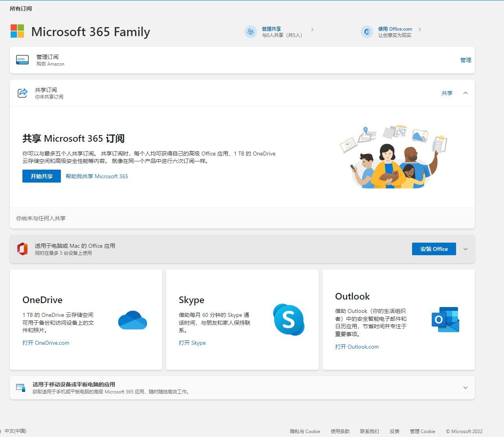Open the chevron next to 管理共享

click(x=312, y=29)
